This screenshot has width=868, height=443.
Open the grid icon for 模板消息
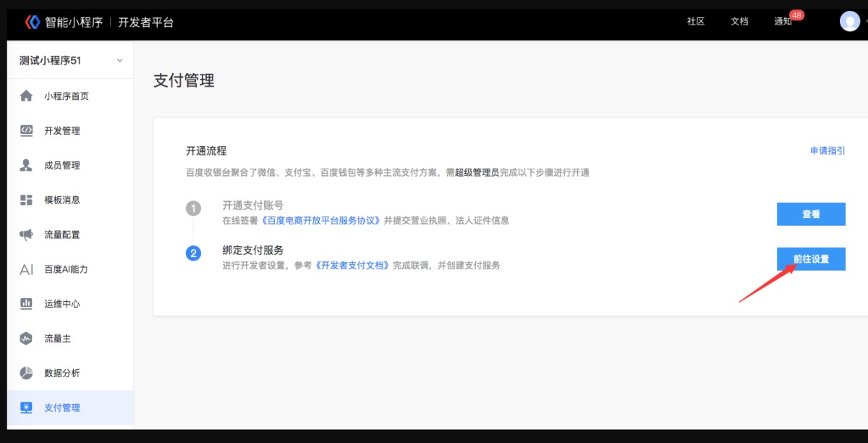[x=26, y=200]
